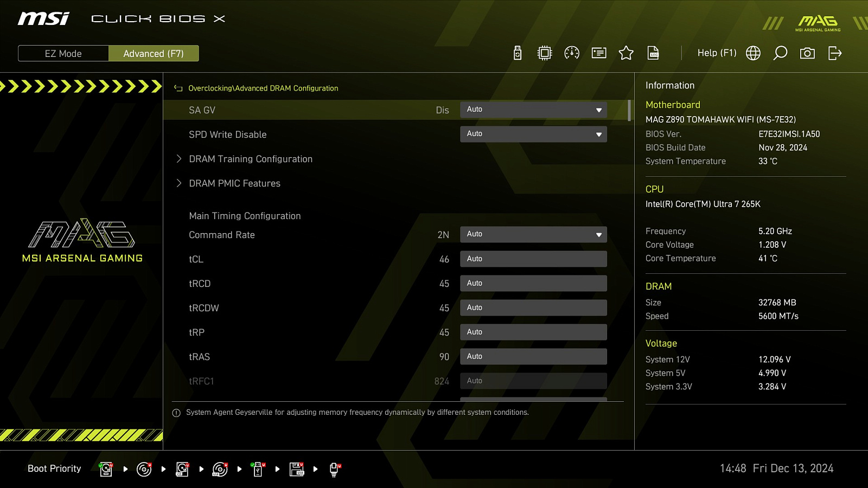Click the DRAM speed 5600 MT/s value
The width and height of the screenshot is (868, 488).
(778, 316)
